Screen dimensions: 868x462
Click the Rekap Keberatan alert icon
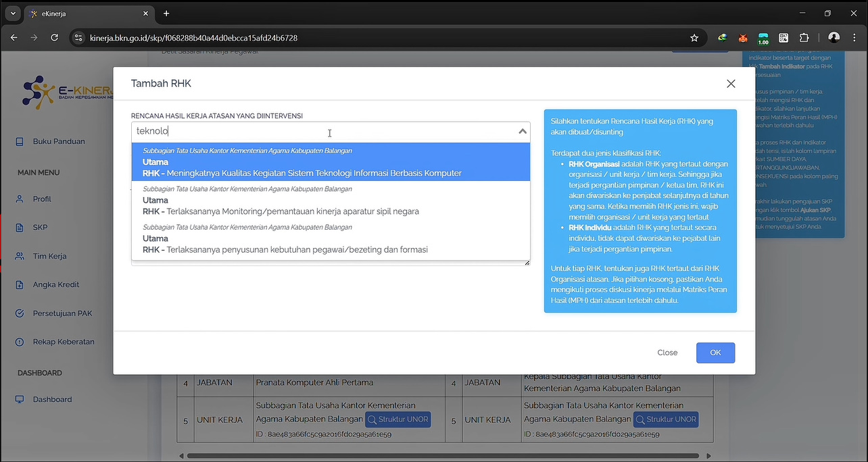click(x=20, y=342)
